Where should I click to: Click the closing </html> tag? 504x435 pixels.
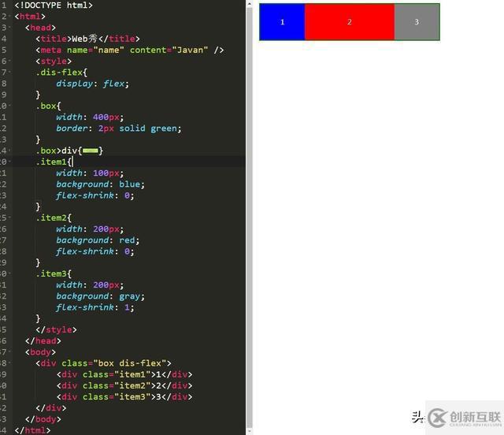[x=32, y=430]
